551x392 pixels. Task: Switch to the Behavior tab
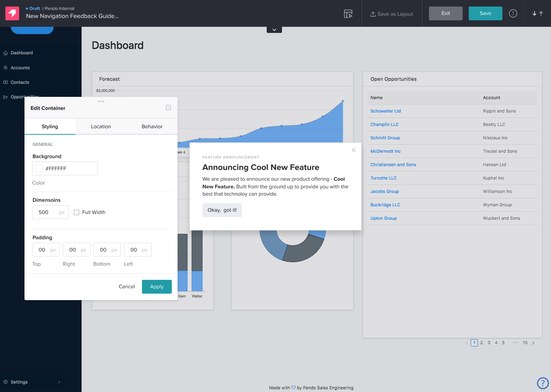[152, 126]
